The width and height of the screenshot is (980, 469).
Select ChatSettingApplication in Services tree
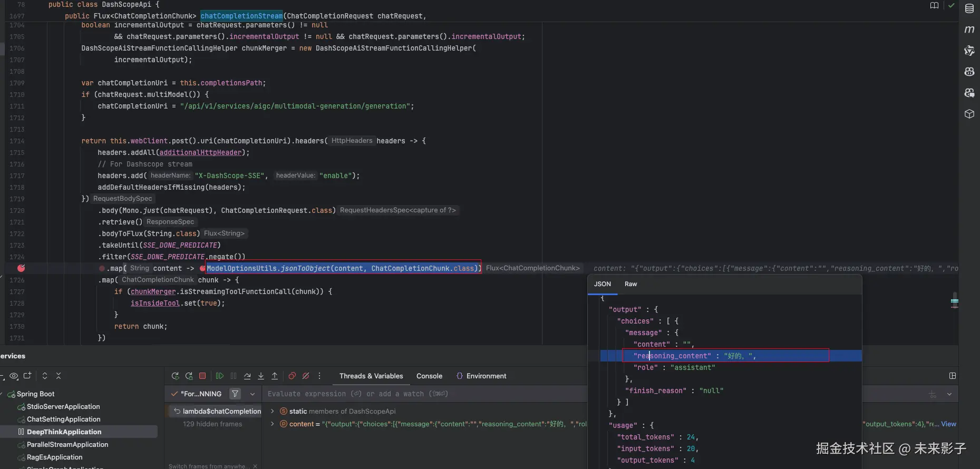click(64, 419)
